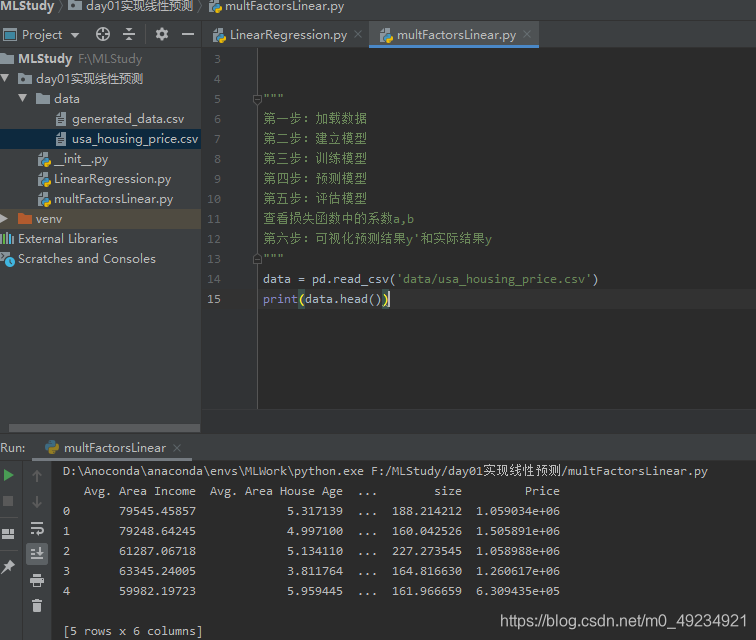Close the LinearRegression.py tab

(358, 34)
